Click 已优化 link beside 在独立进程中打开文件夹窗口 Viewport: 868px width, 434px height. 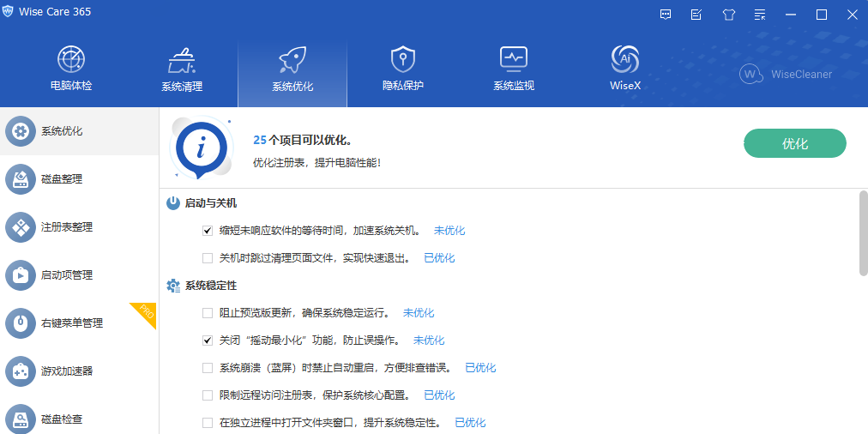[471, 423]
